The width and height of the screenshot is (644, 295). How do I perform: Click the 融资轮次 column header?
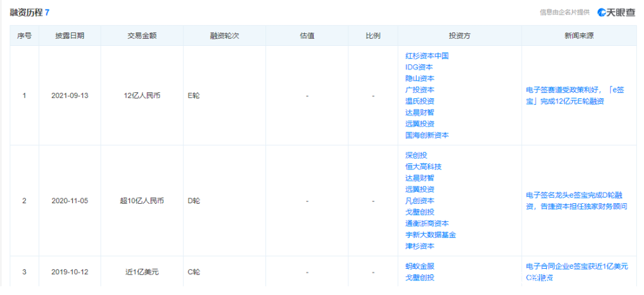(224, 36)
